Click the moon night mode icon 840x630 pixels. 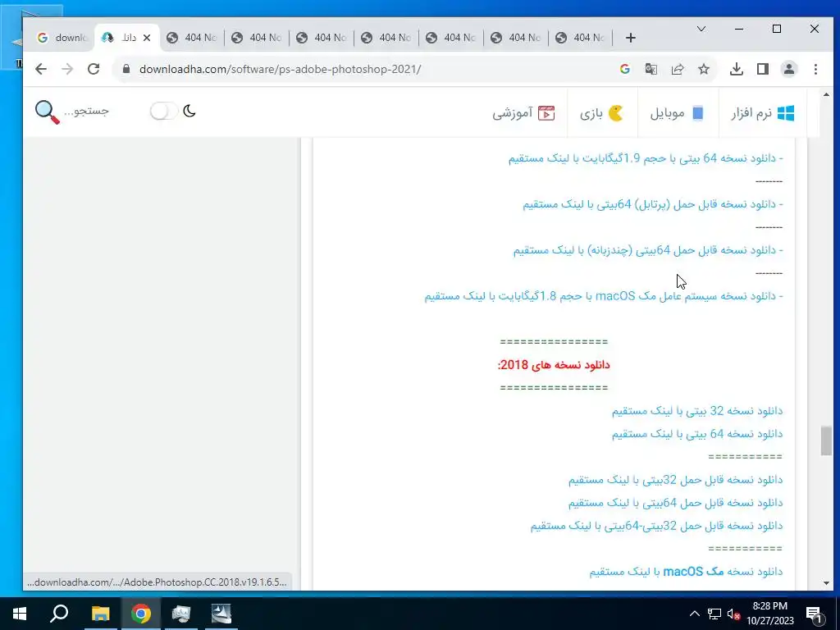189,111
